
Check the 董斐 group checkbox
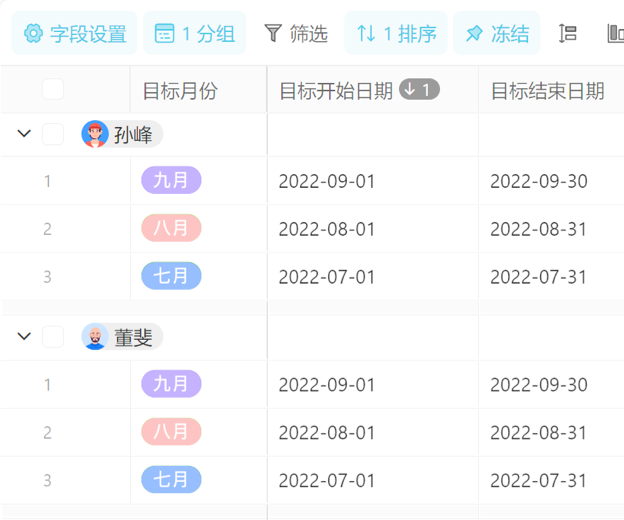[53, 337]
